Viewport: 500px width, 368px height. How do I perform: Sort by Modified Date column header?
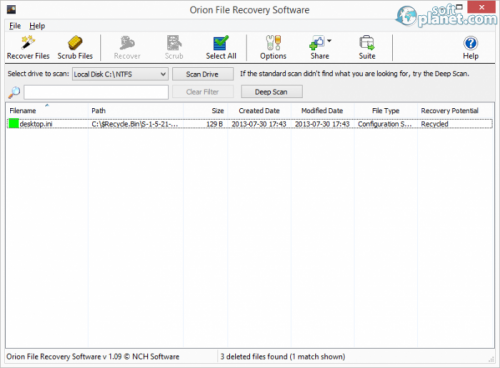(x=322, y=111)
